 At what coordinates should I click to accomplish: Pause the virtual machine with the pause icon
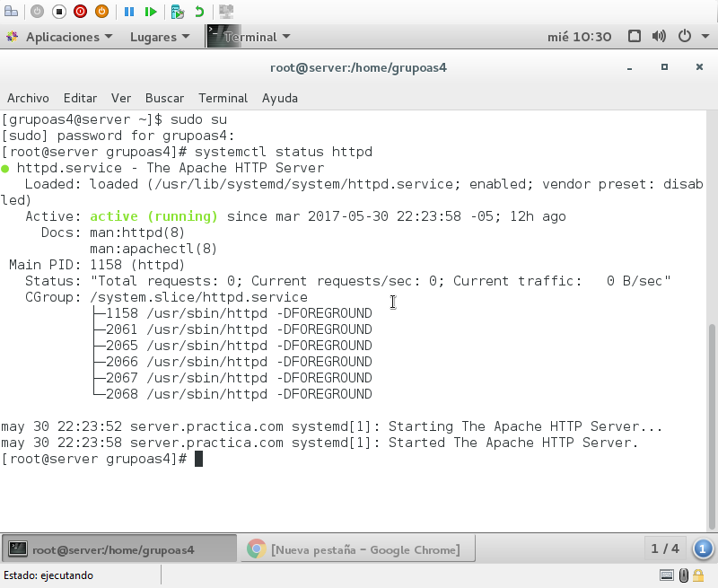pyautogui.click(x=129, y=12)
